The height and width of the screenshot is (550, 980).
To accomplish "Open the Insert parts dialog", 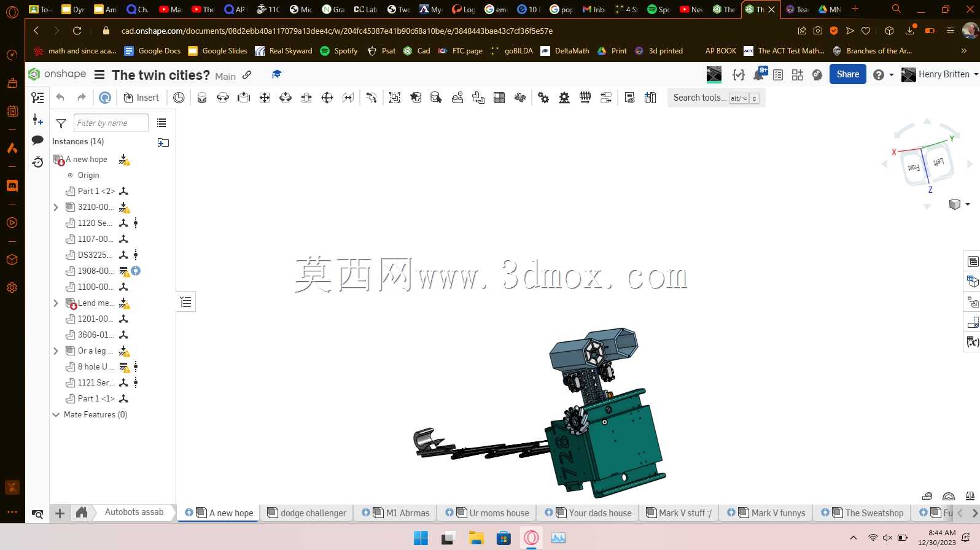I will 141,98.
